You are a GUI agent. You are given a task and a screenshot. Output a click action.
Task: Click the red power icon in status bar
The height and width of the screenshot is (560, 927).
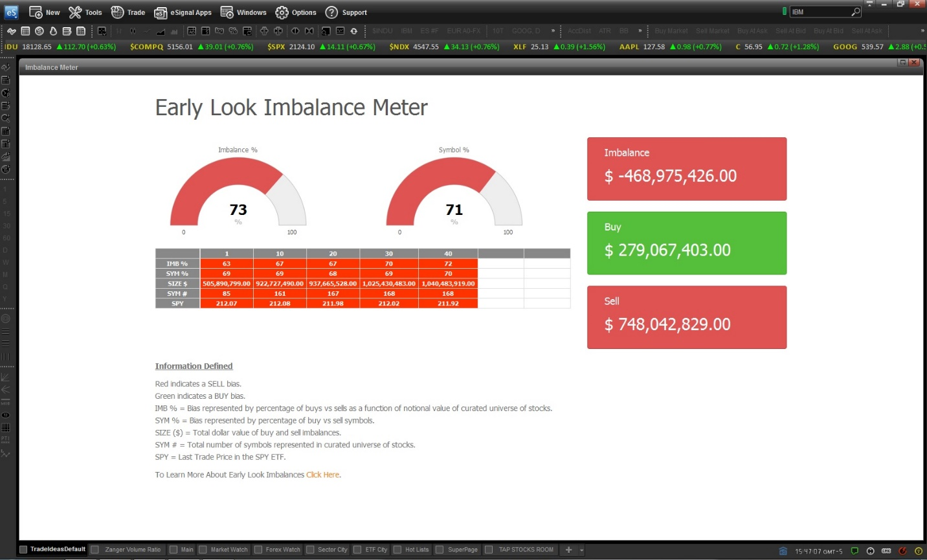902,551
